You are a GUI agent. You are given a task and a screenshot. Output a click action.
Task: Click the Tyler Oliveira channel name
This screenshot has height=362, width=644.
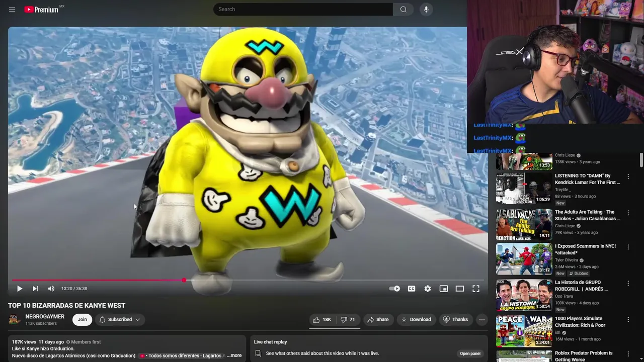[567, 260]
